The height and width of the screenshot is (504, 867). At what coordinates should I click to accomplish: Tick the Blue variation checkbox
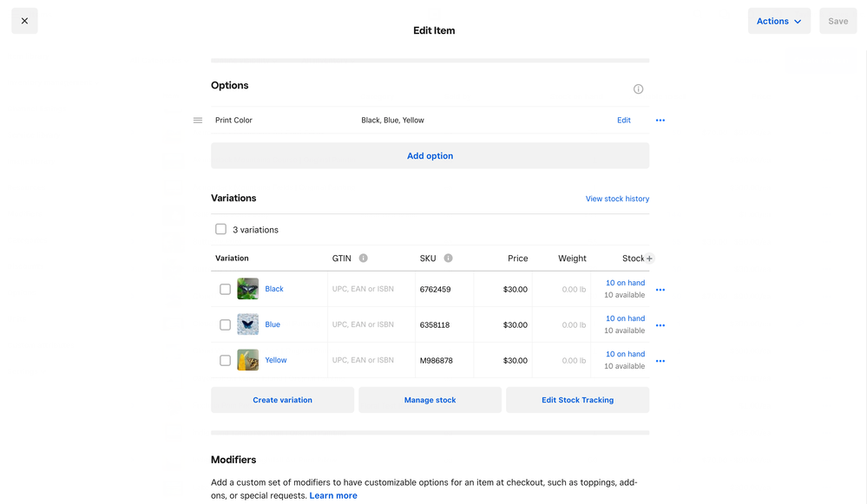click(x=225, y=324)
